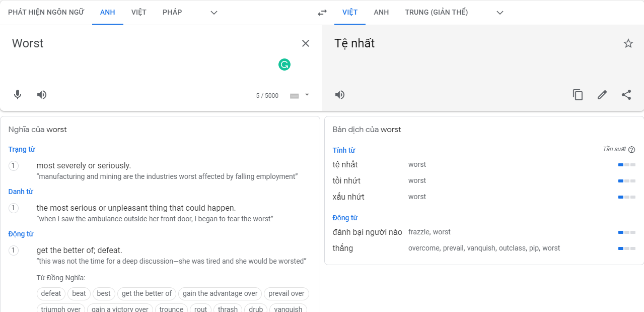Click the translation "xấu nhứt"

(348, 197)
